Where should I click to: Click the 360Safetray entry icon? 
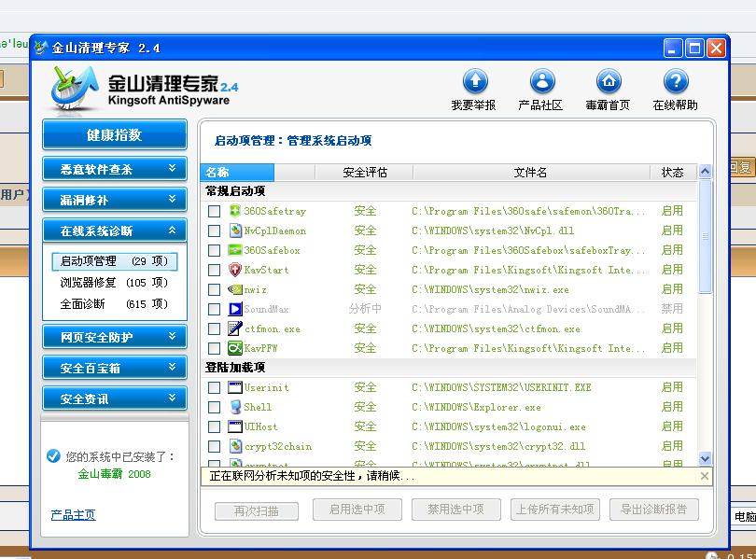pos(235,211)
